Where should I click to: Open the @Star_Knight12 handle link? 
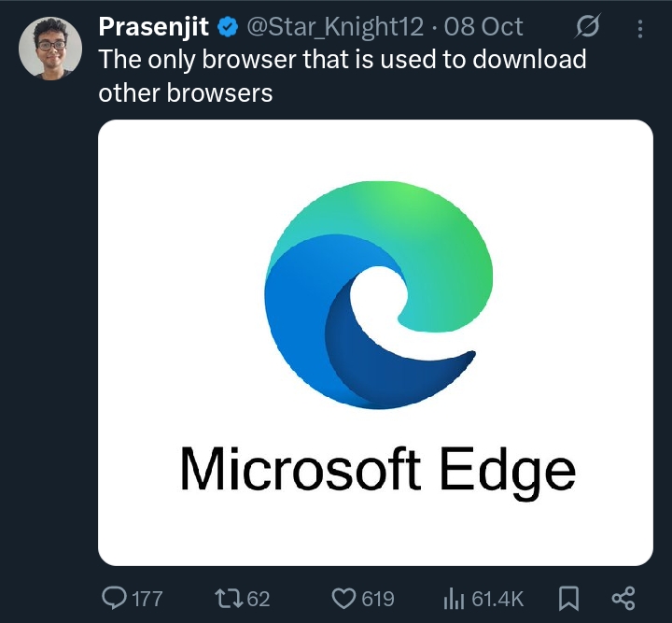coord(334,27)
